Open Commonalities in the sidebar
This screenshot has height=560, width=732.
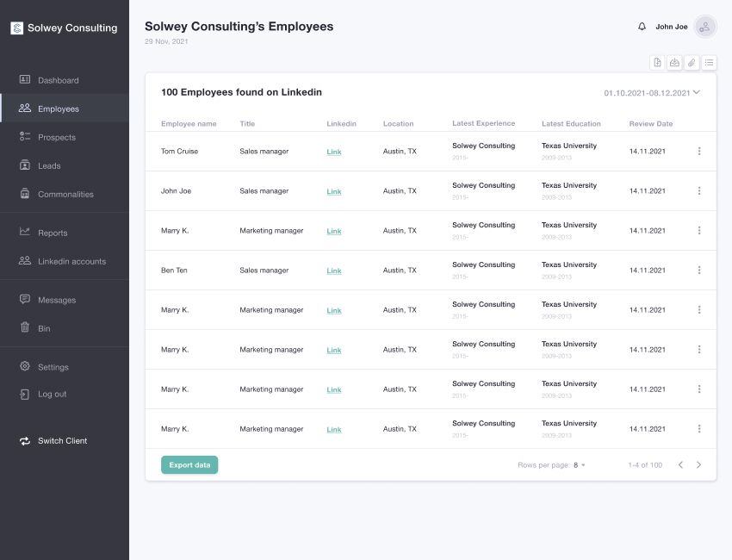[x=65, y=194]
